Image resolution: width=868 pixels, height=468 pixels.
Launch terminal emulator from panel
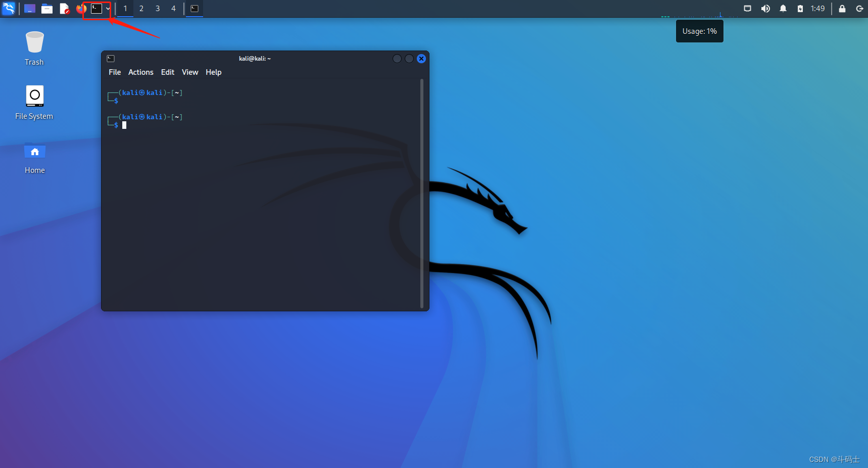97,9
